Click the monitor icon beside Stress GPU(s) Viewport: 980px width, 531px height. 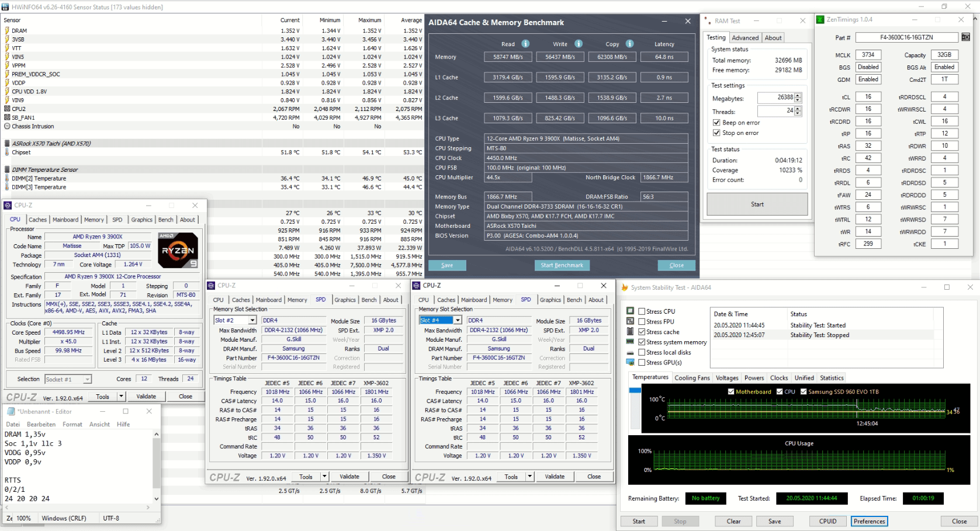630,362
